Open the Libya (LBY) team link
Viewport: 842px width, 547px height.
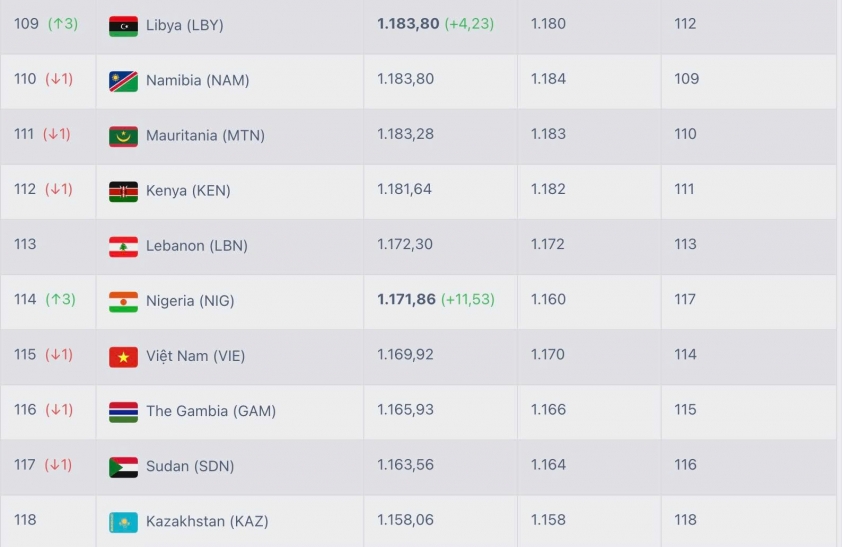point(184,25)
